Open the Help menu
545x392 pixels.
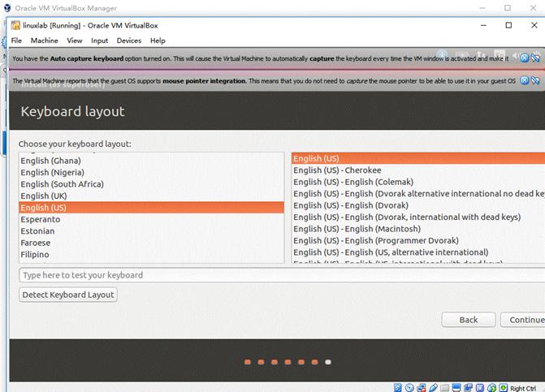coord(158,41)
